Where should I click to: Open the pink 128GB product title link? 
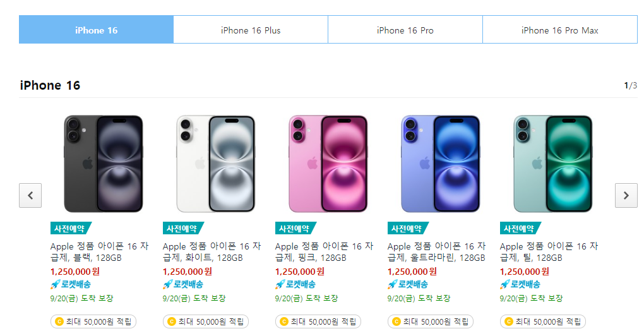[324, 252]
